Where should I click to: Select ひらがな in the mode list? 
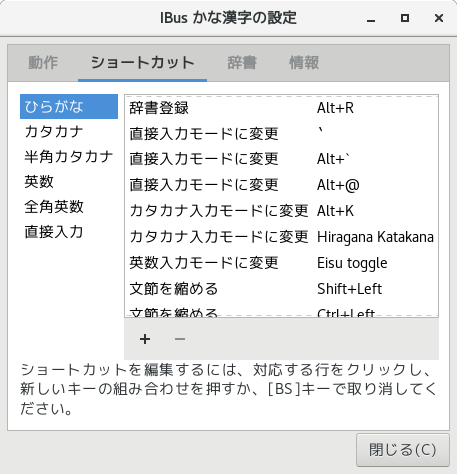click(x=69, y=107)
